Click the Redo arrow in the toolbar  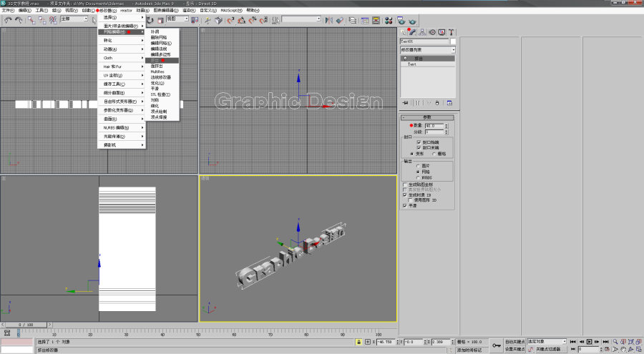(19, 20)
